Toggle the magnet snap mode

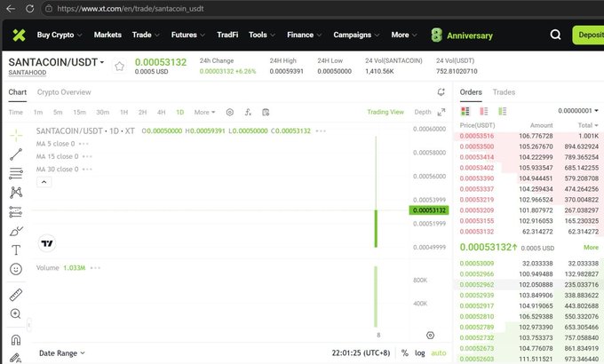tap(16, 340)
